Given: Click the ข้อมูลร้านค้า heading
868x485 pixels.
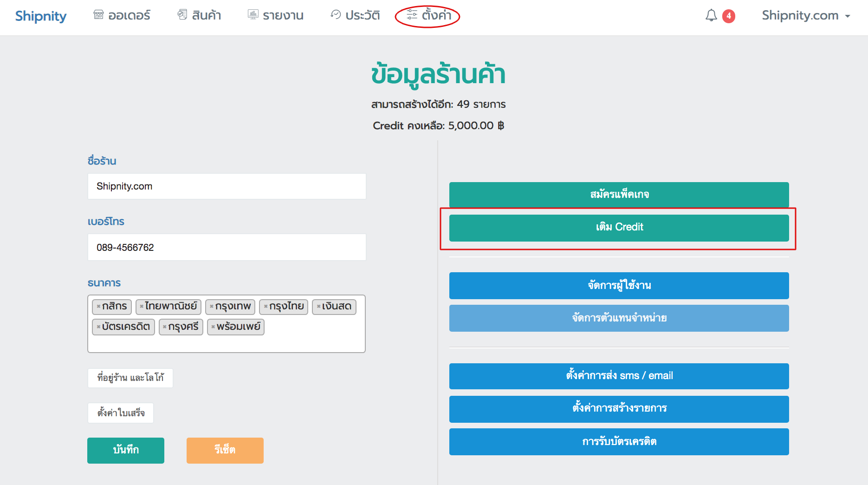Looking at the screenshot, I should 438,74.
